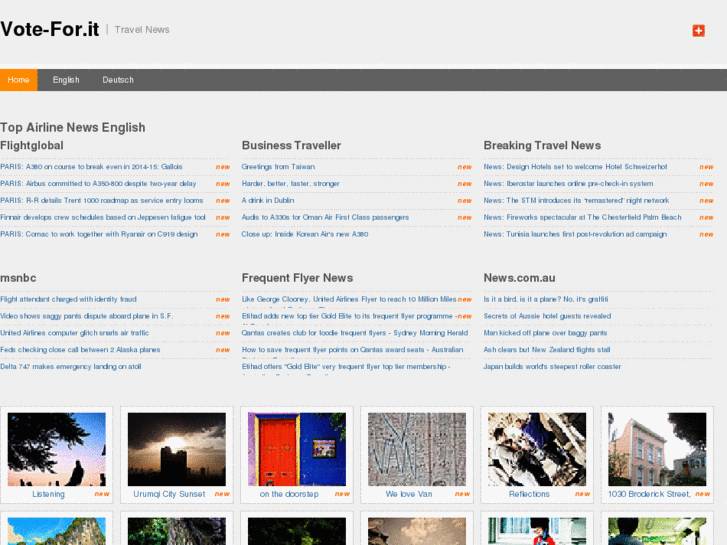This screenshot has height=545, width=727.
Task: Open the Home tab
Action: pos(19,80)
